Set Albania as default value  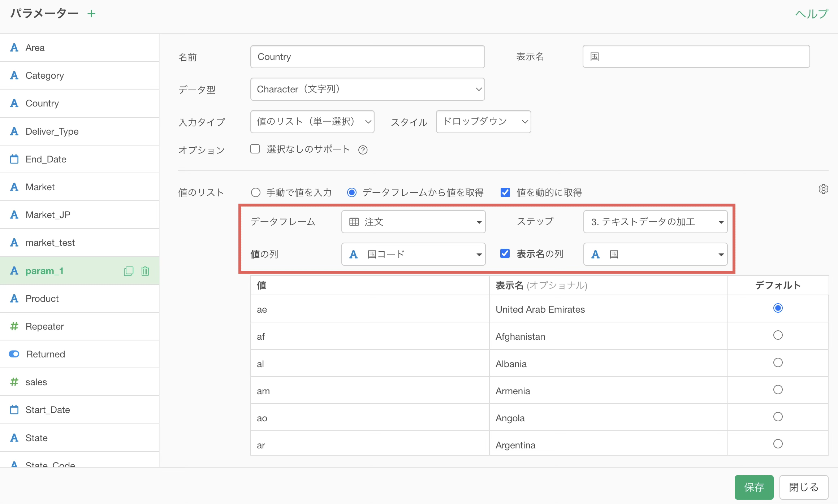pyautogui.click(x=778, y=362)
